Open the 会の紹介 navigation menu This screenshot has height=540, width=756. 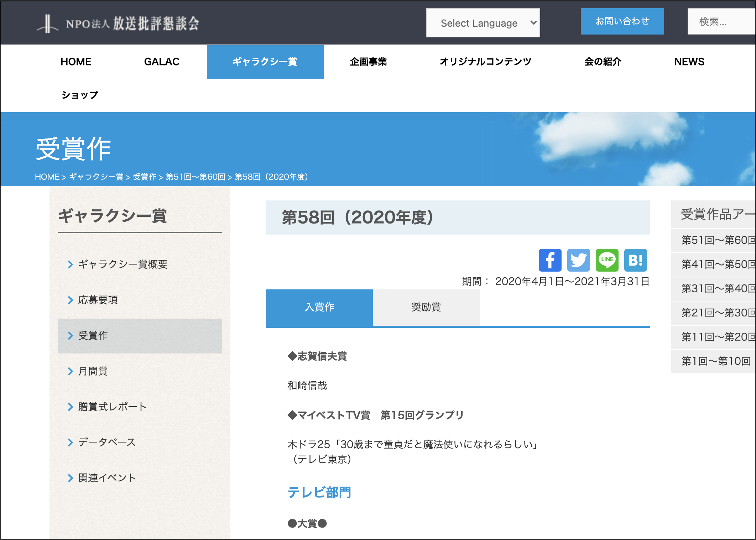point(603,62)
